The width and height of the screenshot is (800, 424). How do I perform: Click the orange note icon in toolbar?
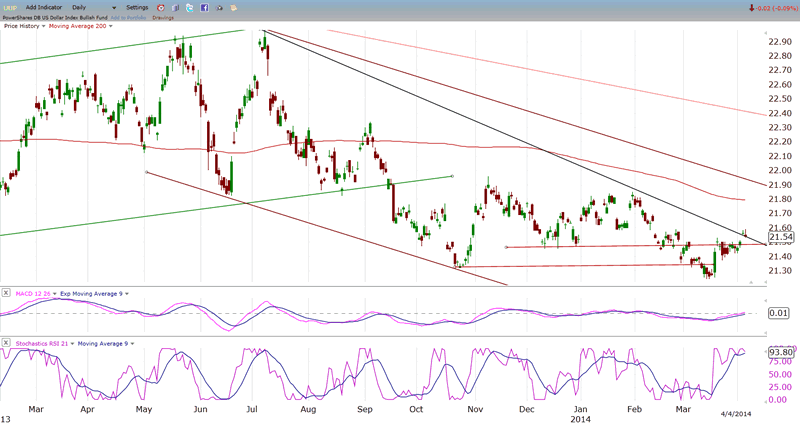[x=233, y=7]
